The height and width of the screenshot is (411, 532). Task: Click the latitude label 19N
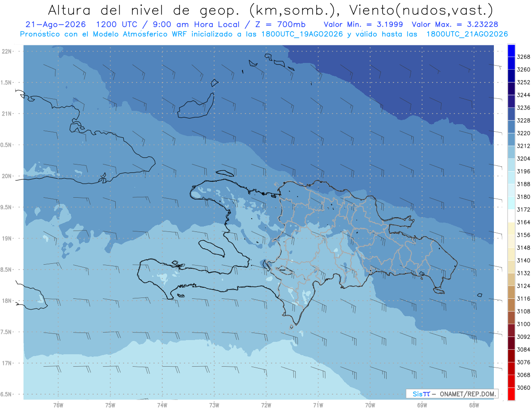pos(8,239)
